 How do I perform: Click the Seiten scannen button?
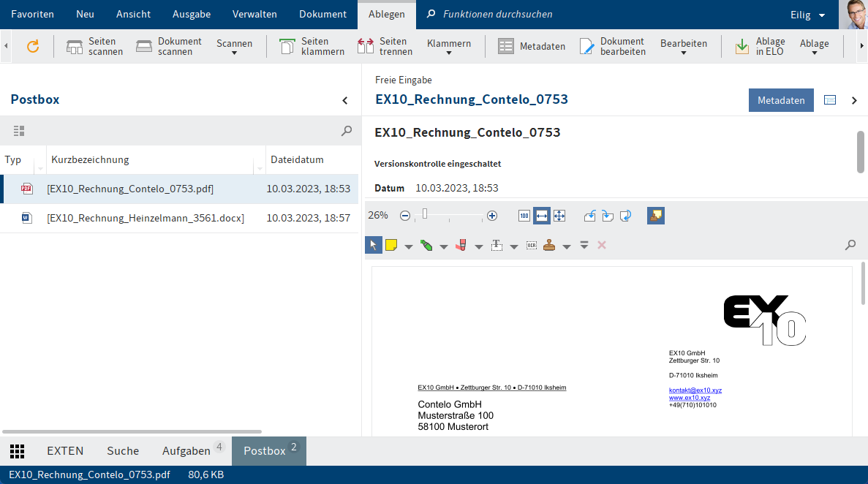click(94, 47)
